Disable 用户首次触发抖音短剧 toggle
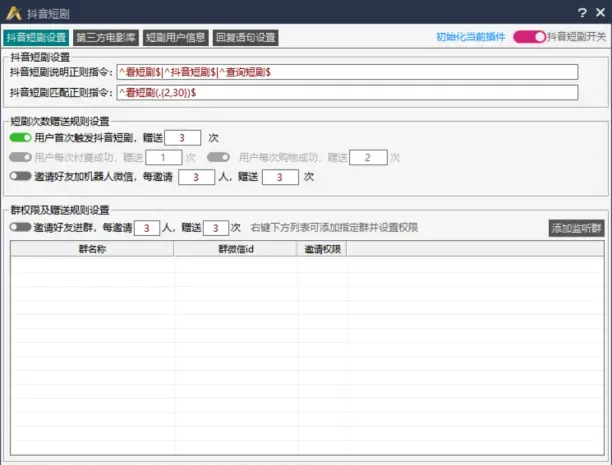612x465 pixels. click(x=20, y=137)
